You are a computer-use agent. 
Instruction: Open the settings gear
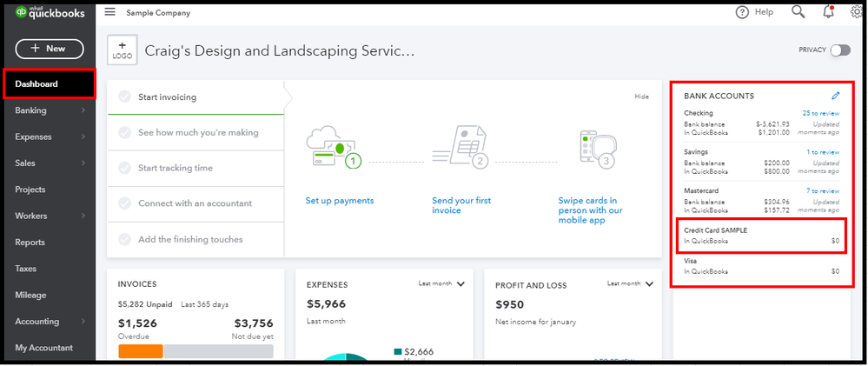[x=858, y=12]
